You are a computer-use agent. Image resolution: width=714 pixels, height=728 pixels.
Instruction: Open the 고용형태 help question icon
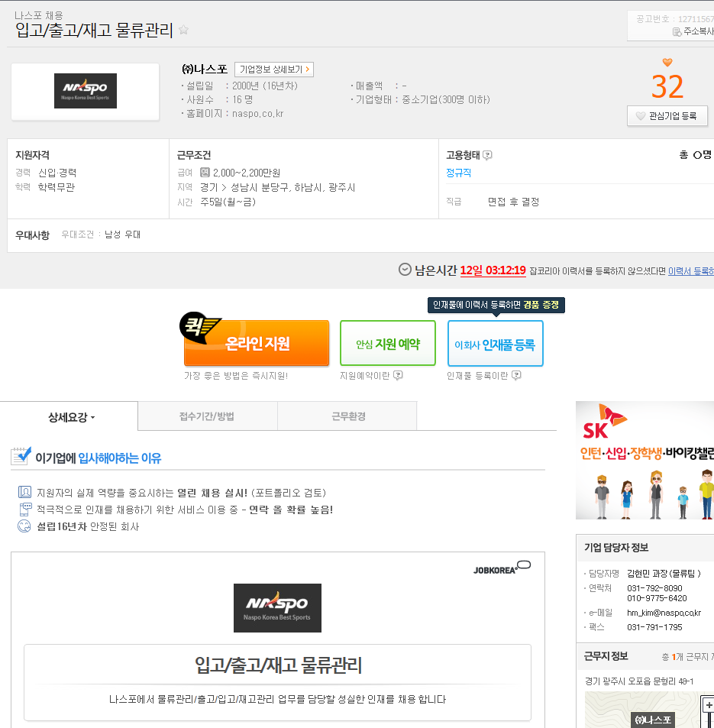pos(487,155)
